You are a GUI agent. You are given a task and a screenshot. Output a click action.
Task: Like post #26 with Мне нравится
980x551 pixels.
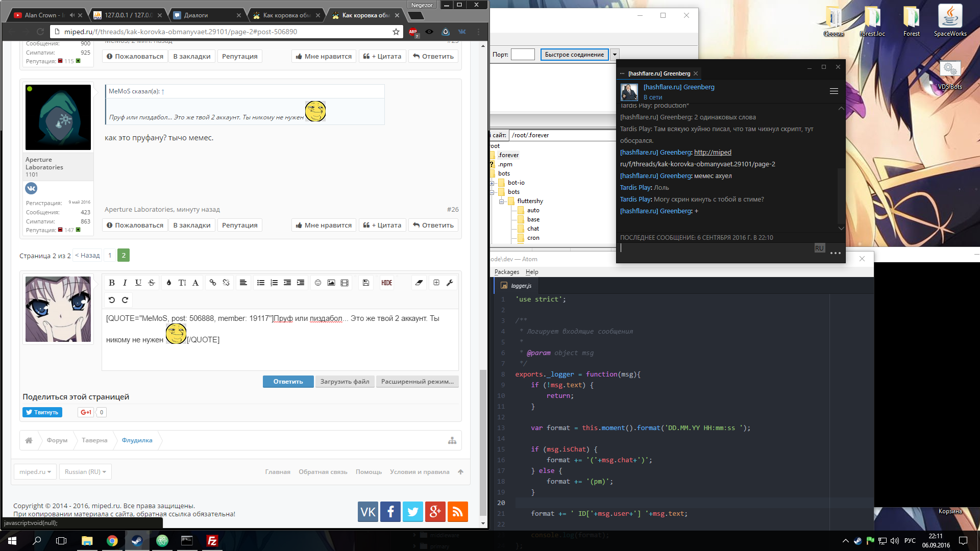324,225
